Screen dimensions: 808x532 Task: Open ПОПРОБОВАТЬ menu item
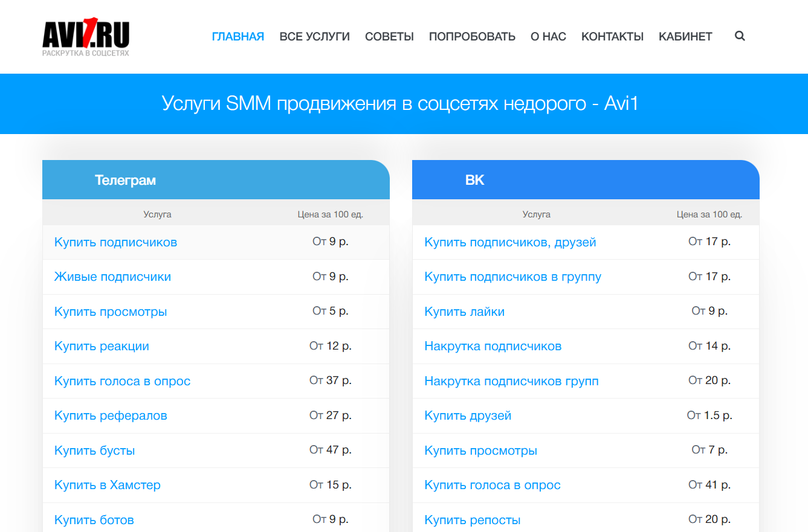click(472, 36)
